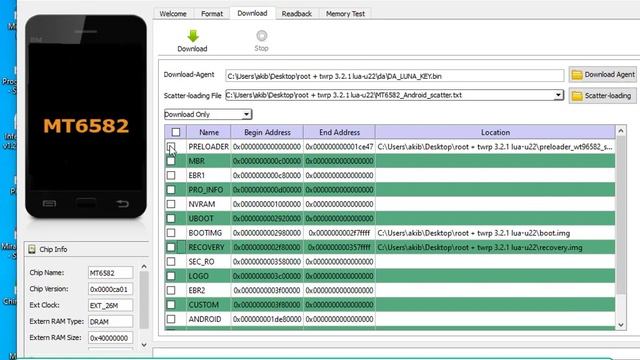Click the Location column header

495,132
